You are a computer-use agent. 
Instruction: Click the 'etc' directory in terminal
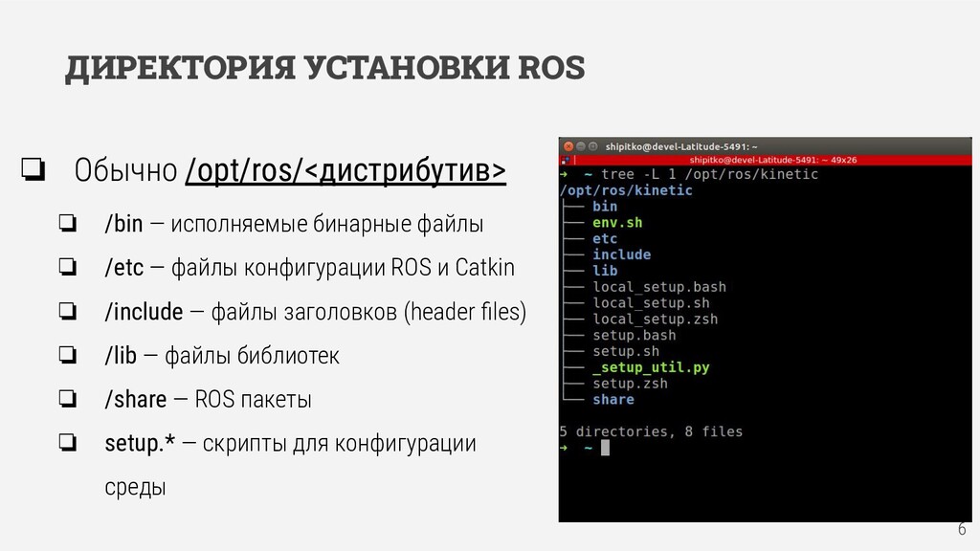pyautogui.click(x=605, y=238)
